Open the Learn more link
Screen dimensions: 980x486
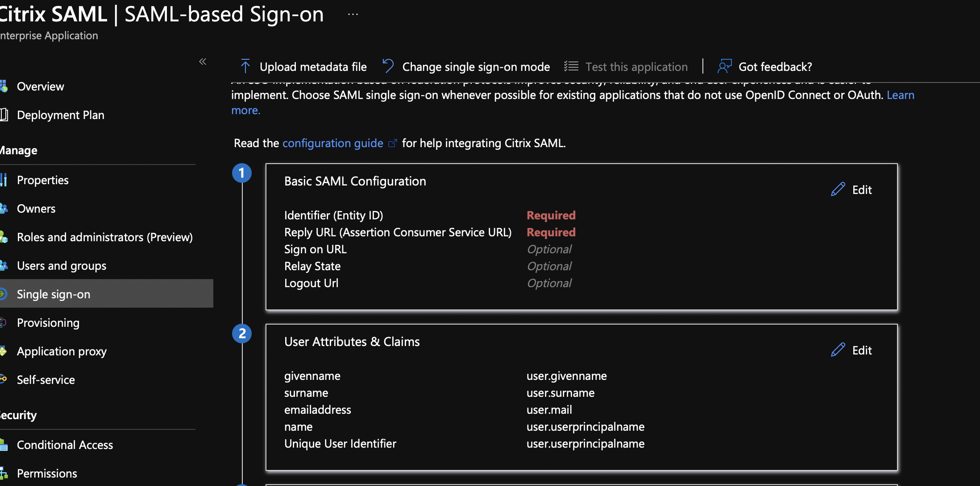[x=900, y=95]
